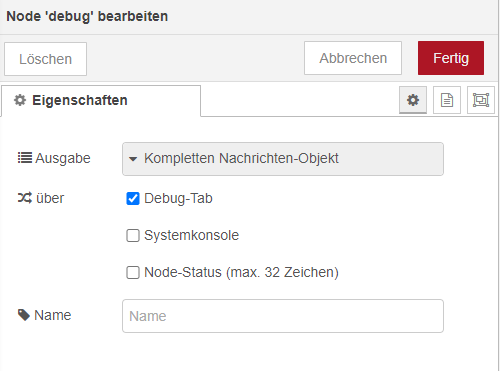
Task: Click the Abbrechen button
Action: click(x=353, y=58)
